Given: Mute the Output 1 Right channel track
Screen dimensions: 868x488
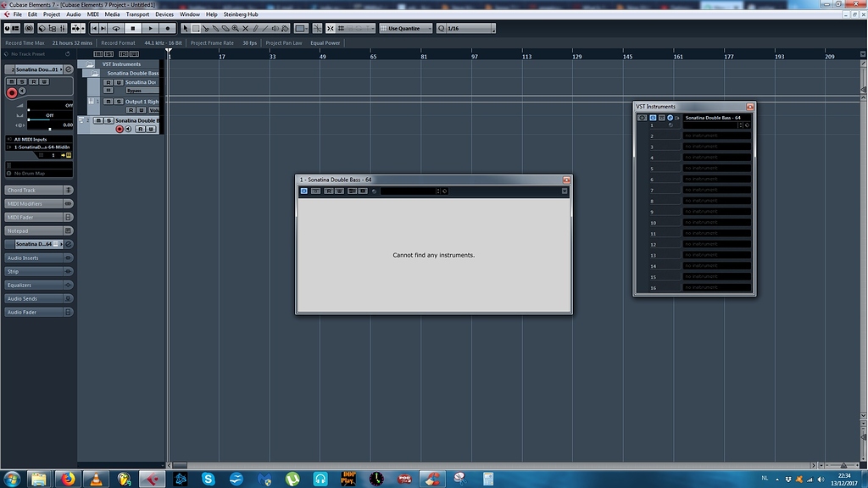Looking at the screenshot, I should (108, 102).
